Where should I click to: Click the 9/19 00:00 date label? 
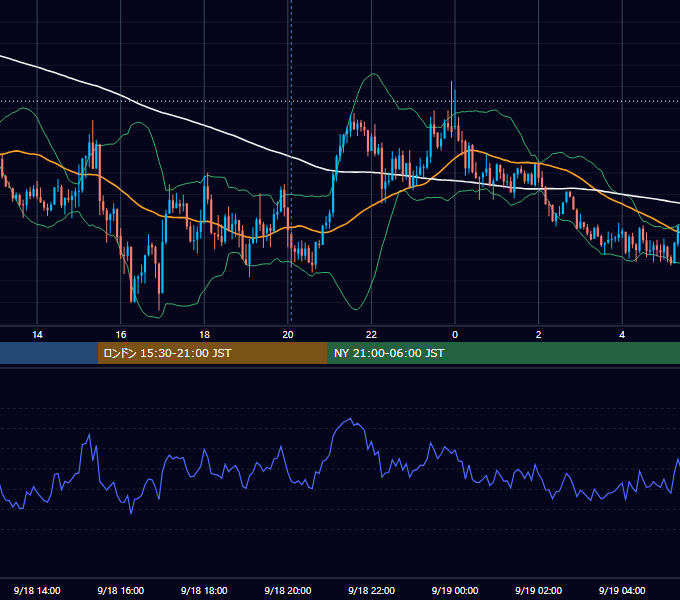pyautogui.click(x=455, y=590)
